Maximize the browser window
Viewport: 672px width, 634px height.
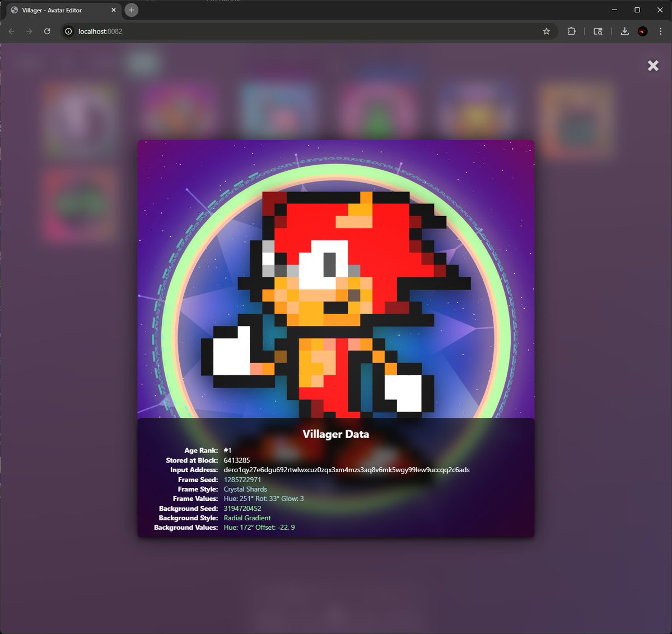coord(637,10)
